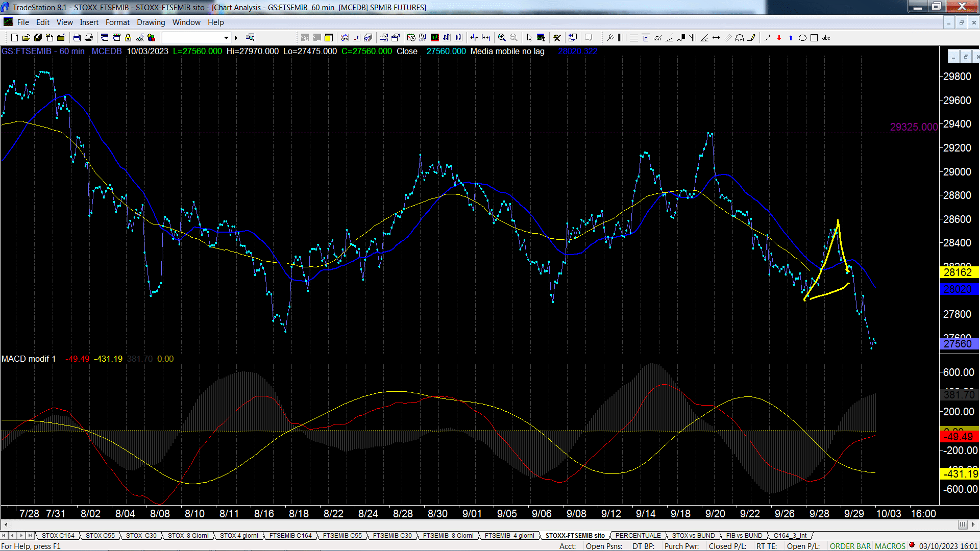Image resolution: width=980 pixels, height=551 pixels.
Task: Select the Rectangle drawing tool
Action: [814, 37]
